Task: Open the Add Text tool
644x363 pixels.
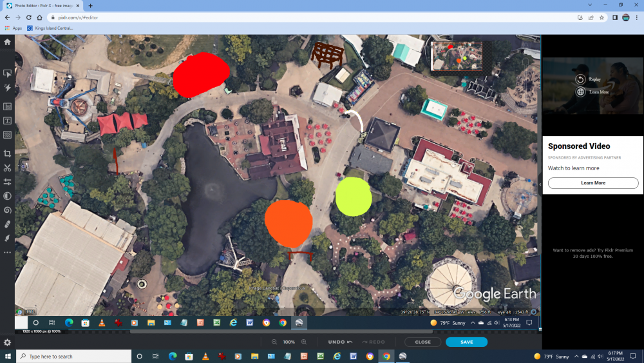Action: (7, 121)
